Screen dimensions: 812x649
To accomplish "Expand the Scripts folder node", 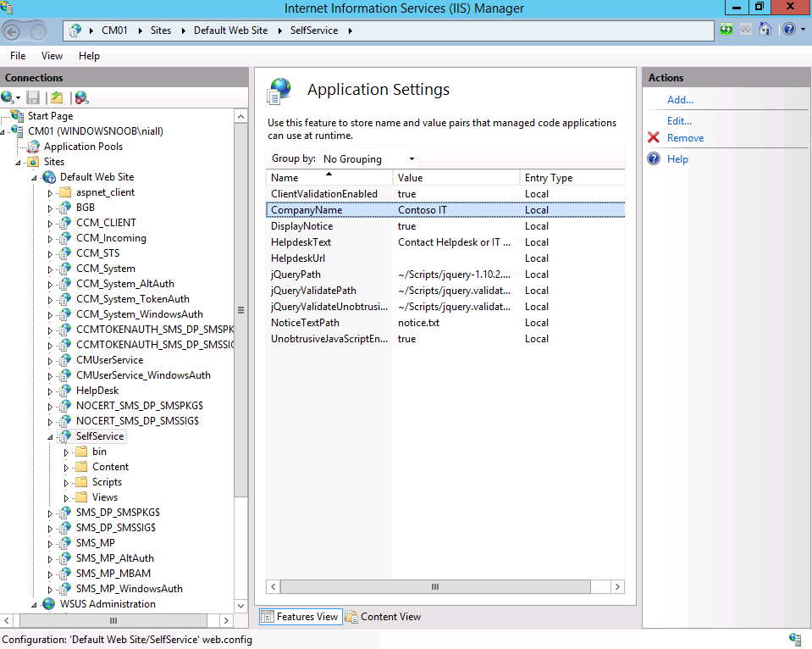I will coord(66,483).
